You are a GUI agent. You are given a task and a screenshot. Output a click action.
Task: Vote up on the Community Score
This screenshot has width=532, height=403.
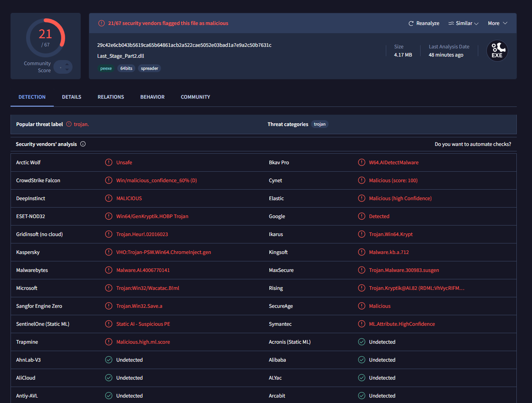click(x=67, y=64)
